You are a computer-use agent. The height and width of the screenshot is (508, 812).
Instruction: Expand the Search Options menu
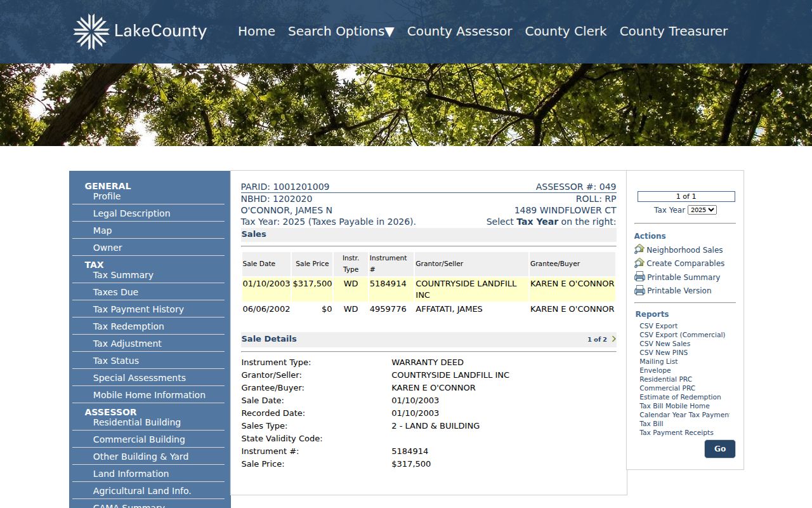341,31
